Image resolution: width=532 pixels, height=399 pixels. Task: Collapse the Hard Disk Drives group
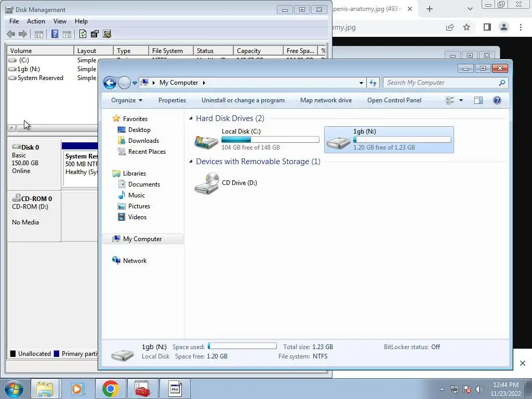[x=191, y=118]
